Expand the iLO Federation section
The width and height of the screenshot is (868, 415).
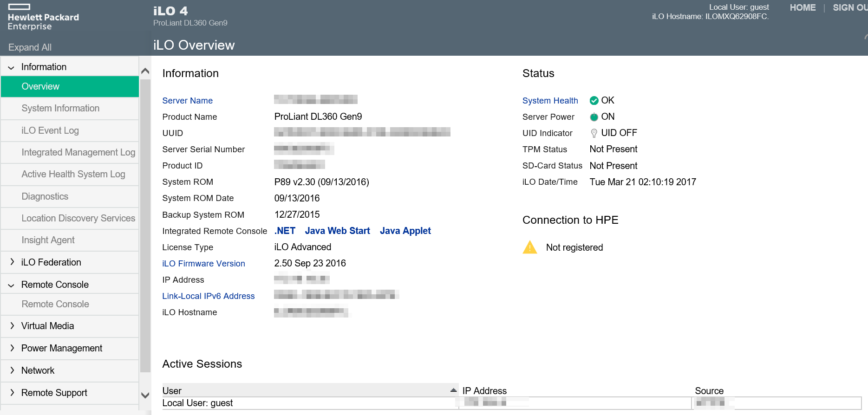12,262
